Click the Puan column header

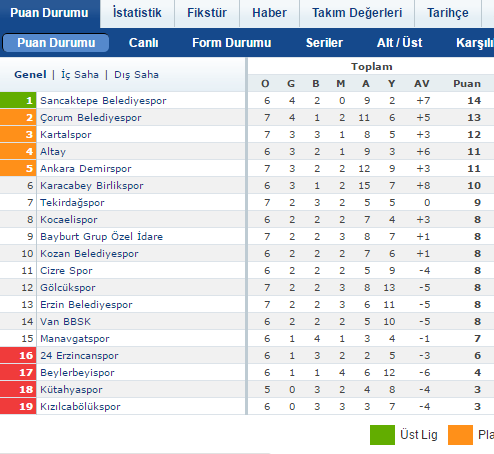click(467, 84)
